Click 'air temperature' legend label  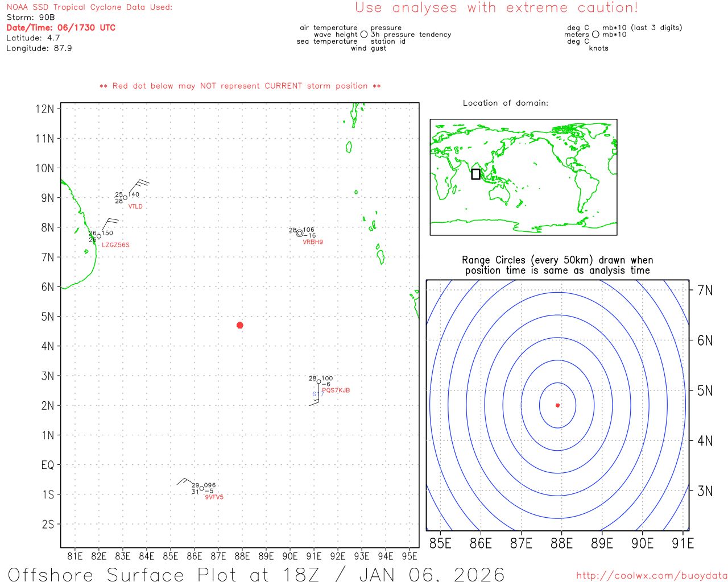pos(329,28)
